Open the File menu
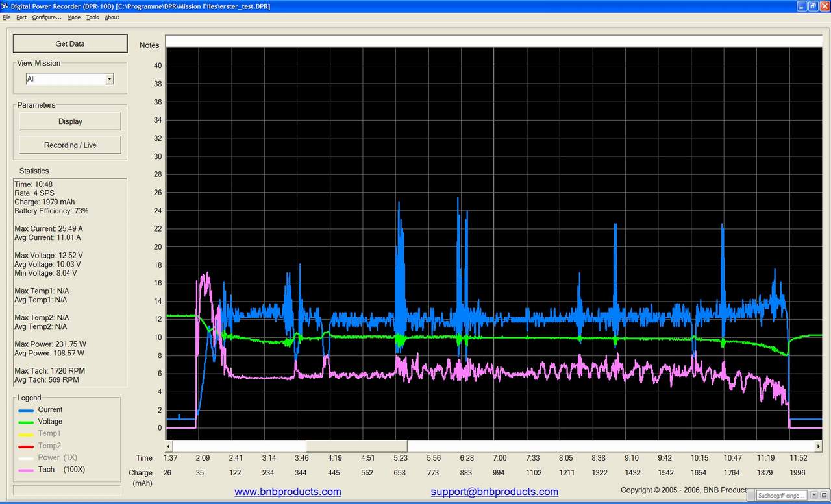The height and width of the screenshot is (504, 831). (6, 18)
